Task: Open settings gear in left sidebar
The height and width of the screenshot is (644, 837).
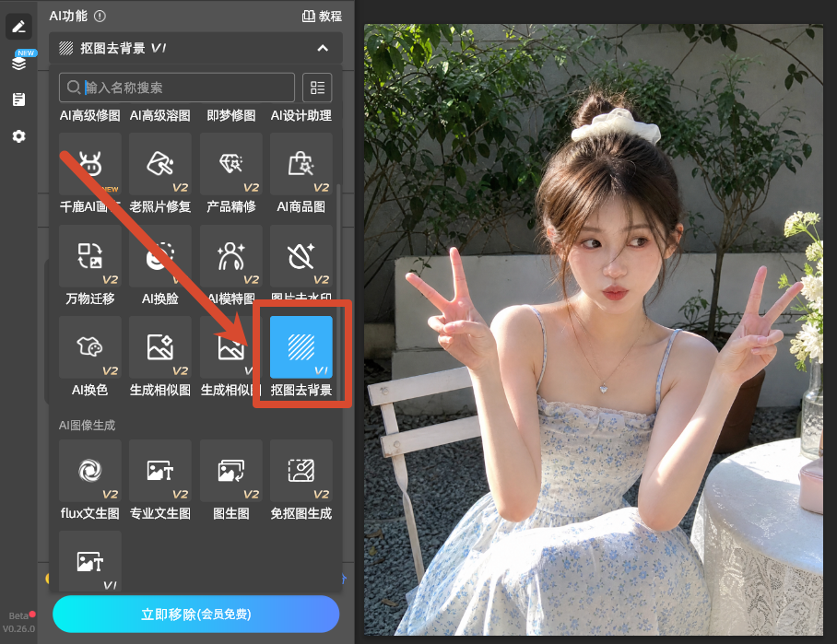Action: click(x=18, y=136)
